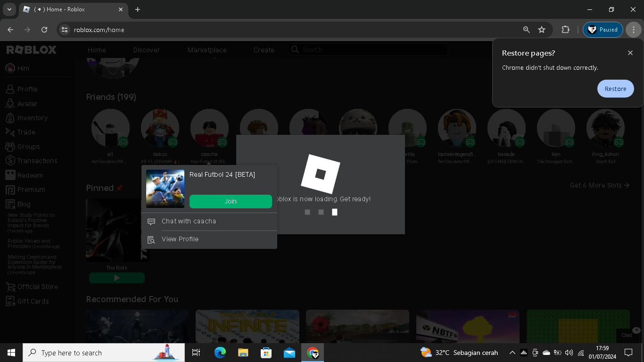Open Microsoft Edge from the taskbar
The image size is (644, 362).
point(220,353)
